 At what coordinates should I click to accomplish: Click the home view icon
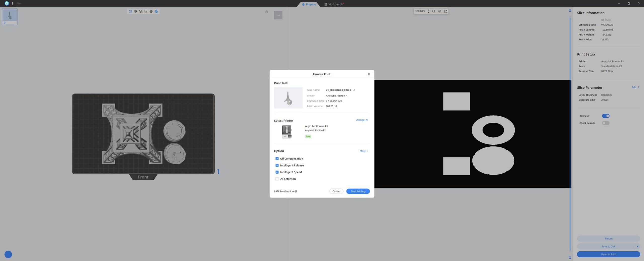267,12
